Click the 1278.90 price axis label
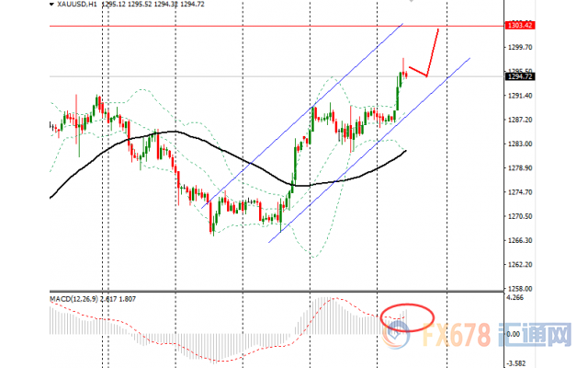588x368 pixels. click(x=520, y=167)
